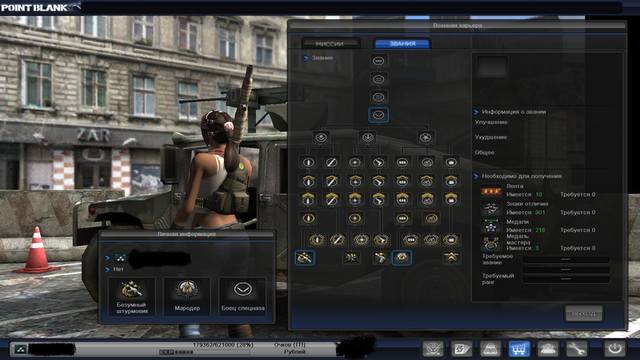Viewport: 640px width, 360px height.
Task: Select the highlighted chevron title atop the tree
Action: [378, 115]
